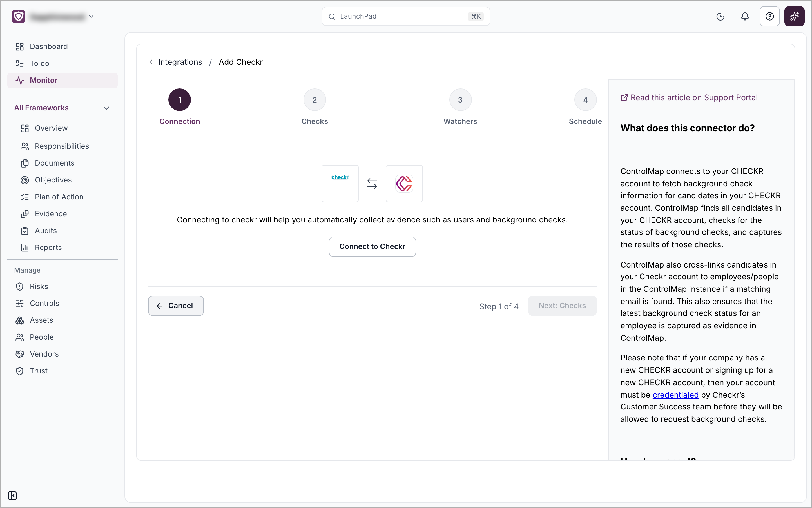Click Connect to Checkr button
This screenshot has height=508, width=812.
pyautogui.click(x=372, y=247)
